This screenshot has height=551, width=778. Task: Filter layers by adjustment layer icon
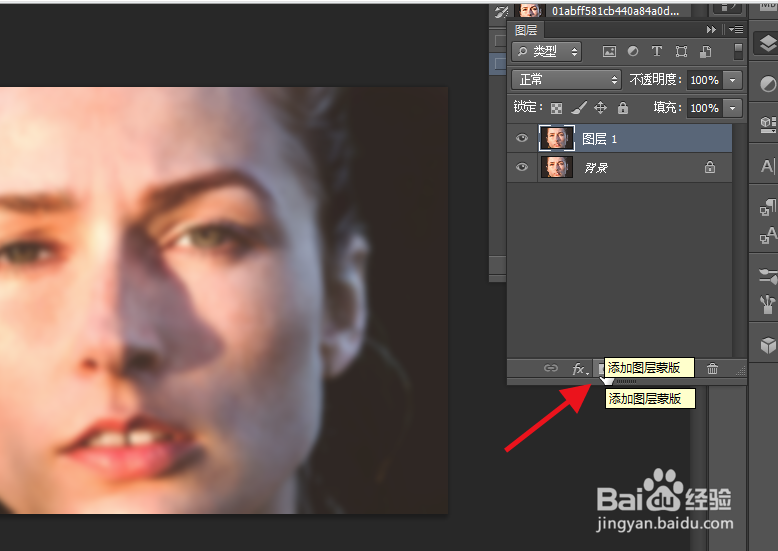tap(633, 51)
